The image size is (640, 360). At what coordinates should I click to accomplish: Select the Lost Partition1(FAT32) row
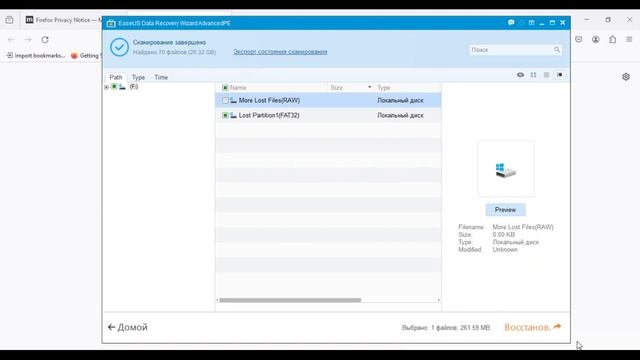pyautogui.click(x=328, y=116)
